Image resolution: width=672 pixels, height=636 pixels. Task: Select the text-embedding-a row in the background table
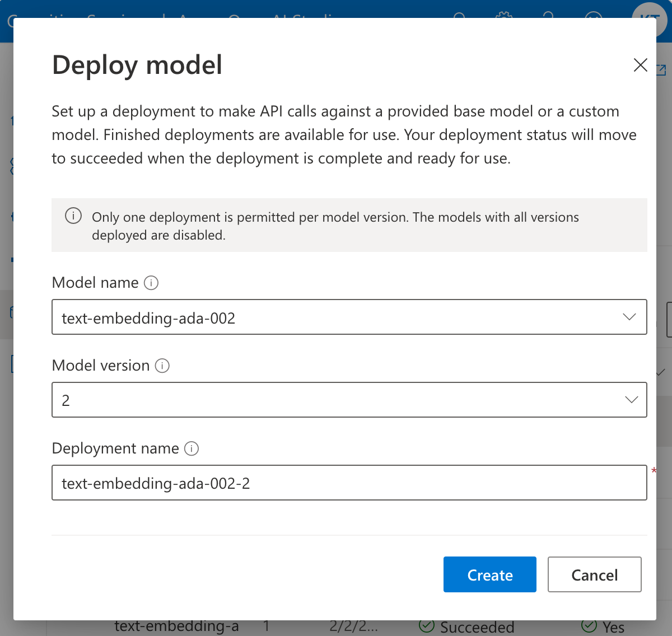point(177,627)
